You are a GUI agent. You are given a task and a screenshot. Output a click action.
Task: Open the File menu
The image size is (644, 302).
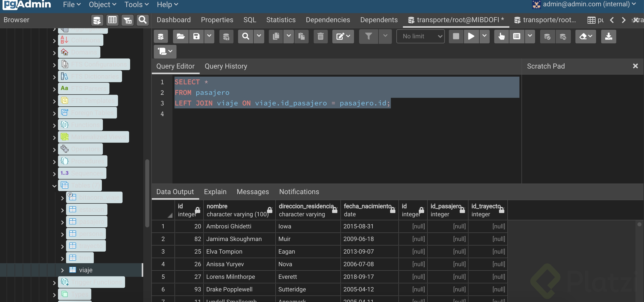[x=72, y=5]
